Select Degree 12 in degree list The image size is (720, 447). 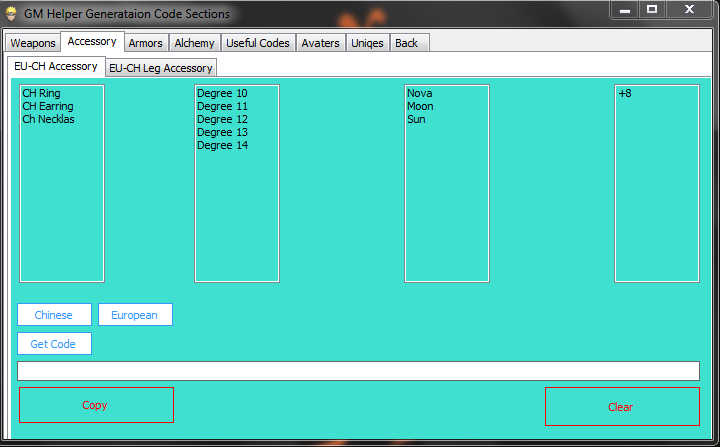[222, 120]
